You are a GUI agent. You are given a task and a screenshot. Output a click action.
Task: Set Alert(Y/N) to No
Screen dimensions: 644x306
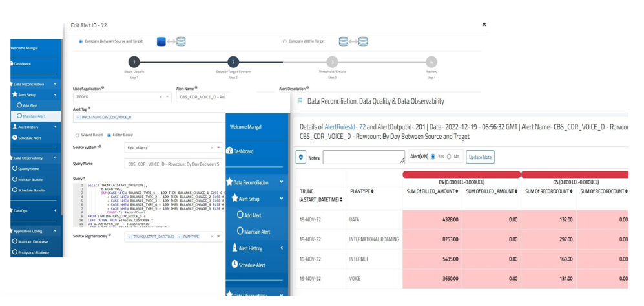coord(449,157)
